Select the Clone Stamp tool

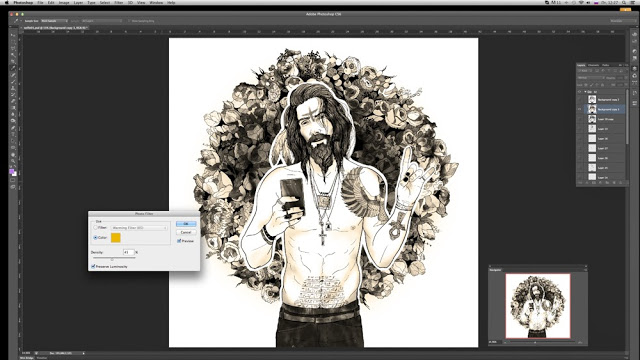coord(13,88)
